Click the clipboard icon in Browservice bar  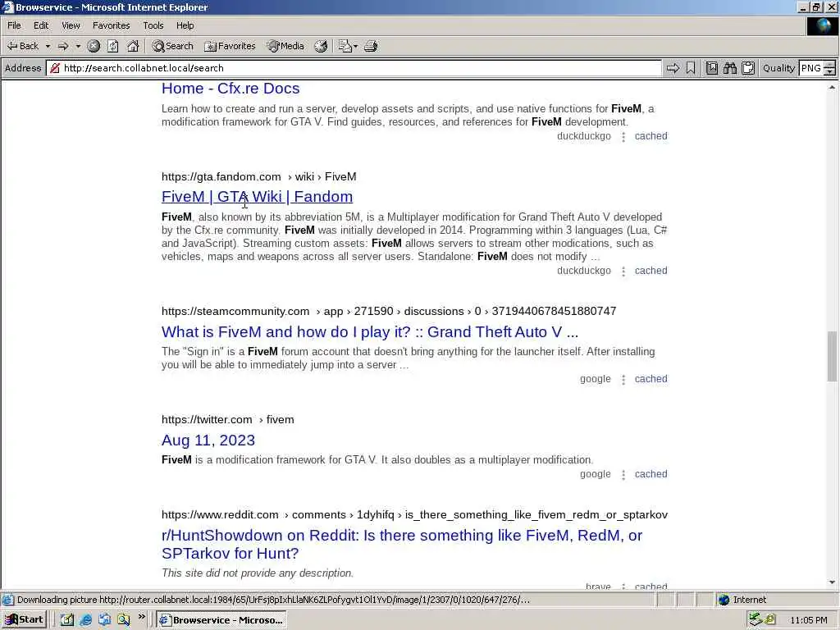tap(748, 68)
